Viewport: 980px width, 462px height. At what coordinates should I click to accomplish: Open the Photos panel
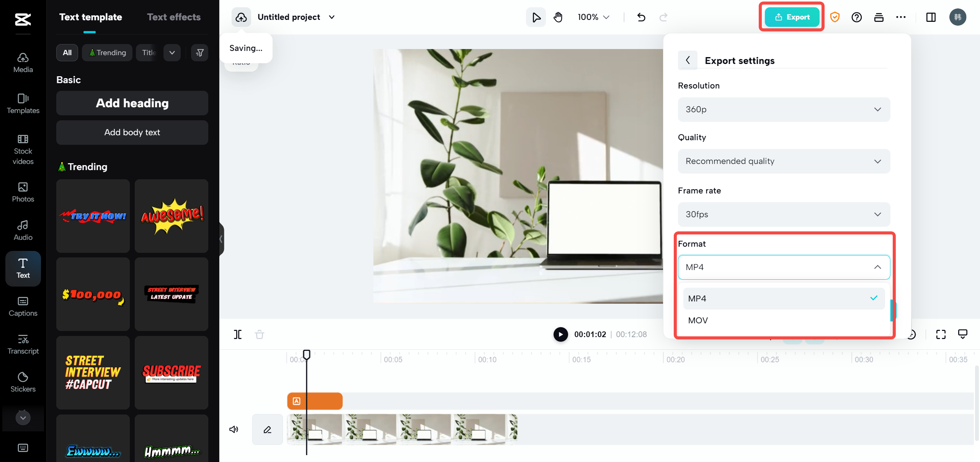coord(23,192)
